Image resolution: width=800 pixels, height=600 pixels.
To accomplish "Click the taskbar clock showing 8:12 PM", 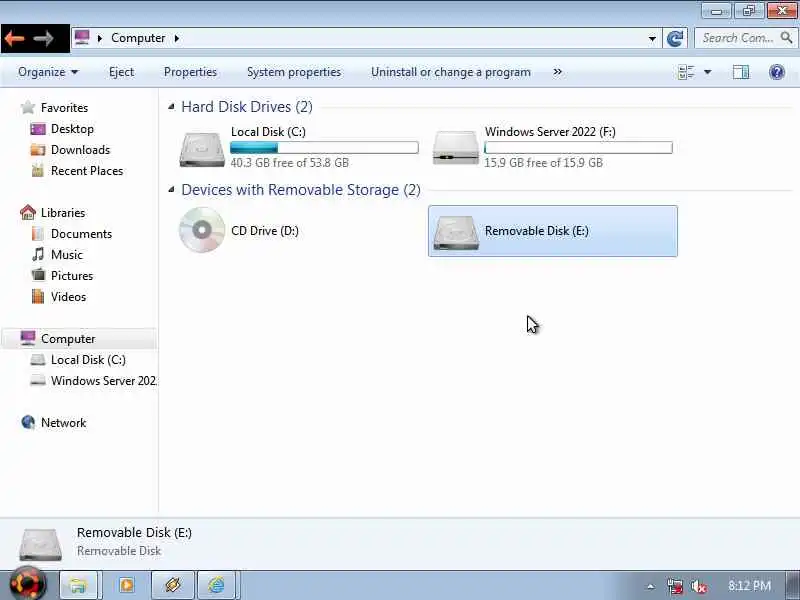I will [x=749, y=585].
